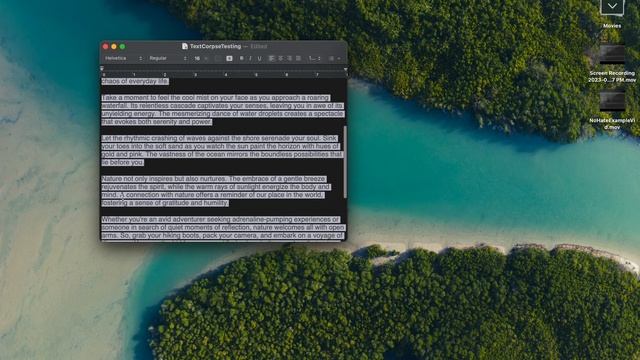640x360 pixels.
Task: Click the line 'chaos of everyday life'
Action: (x=135, y=81)
